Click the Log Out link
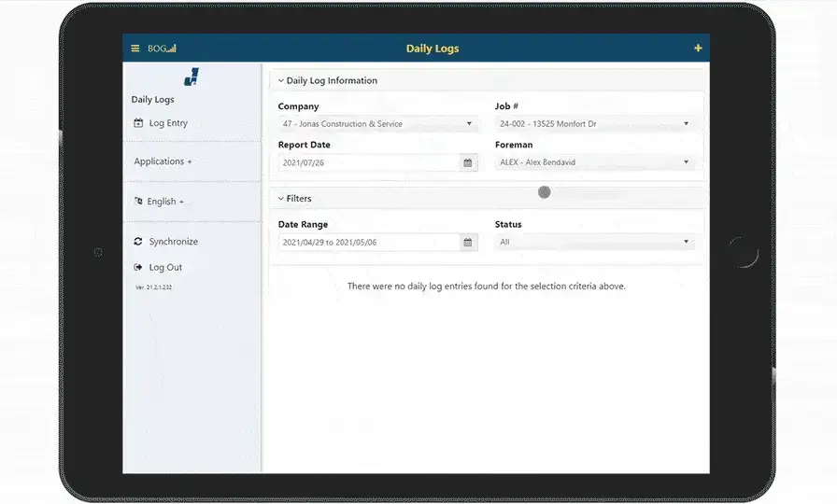 pos(165,268)
